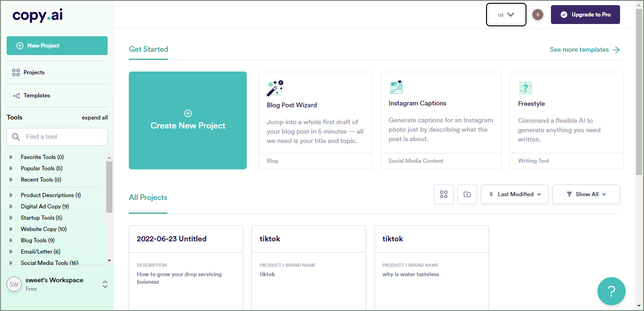Image resolution: width=644 pixels, height=311 pixels.
Task: Click the Templates icon in sidebar
Action: coord(16,96)
